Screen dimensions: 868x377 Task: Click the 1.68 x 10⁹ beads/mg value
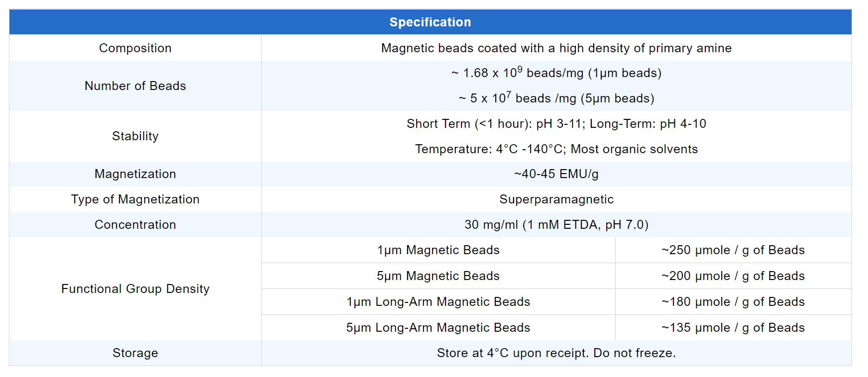tap(556, 73)
